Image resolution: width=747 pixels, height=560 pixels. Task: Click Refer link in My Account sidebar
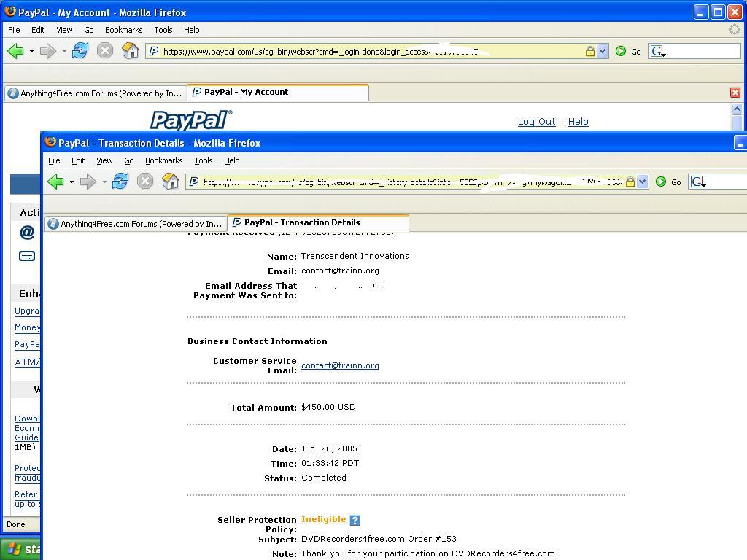pos(26,494)
